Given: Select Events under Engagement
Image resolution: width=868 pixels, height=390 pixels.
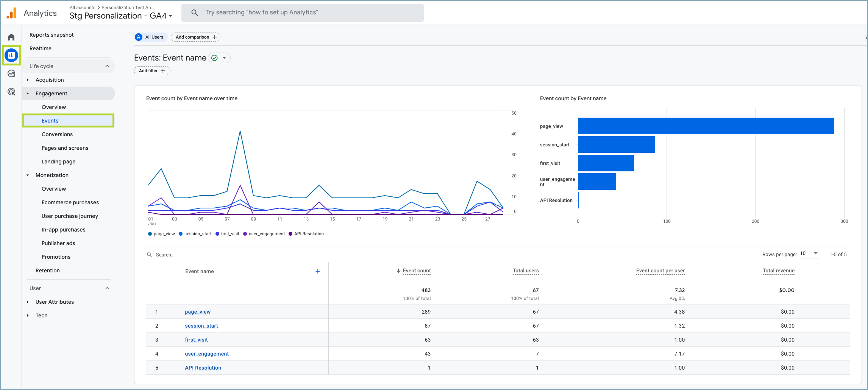Looking at the screenshot, I should [69, 121].
